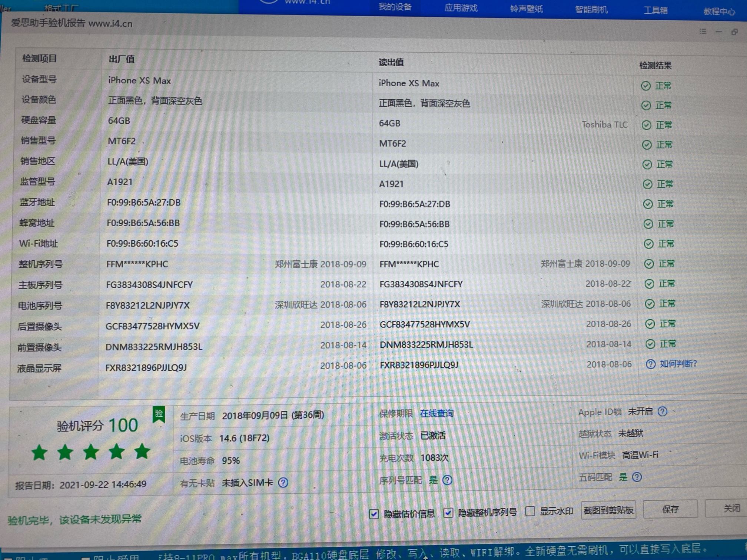The image size is (747, 560).
Task: Click the question icon in 液晶显示屏 row
Action: [x=650, y=364]
